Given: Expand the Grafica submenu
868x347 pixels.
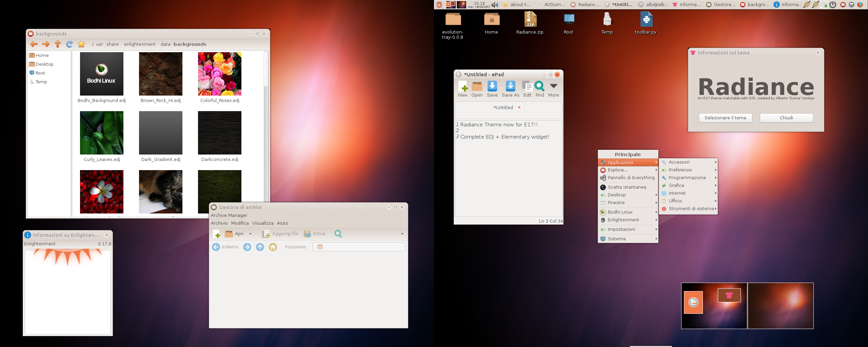Looking at the screenshot, I should 689,186.
